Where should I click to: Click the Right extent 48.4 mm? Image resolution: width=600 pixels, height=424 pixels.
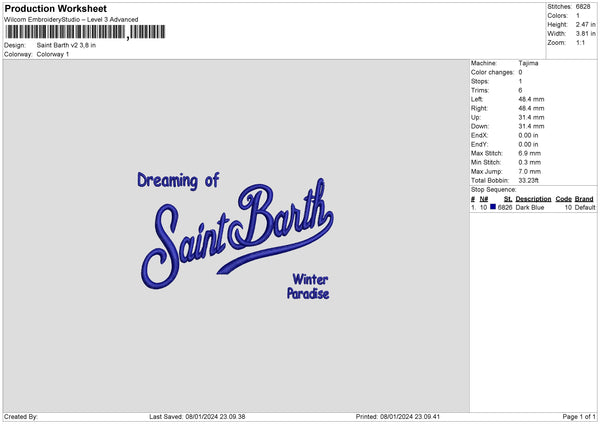point(531,108)
